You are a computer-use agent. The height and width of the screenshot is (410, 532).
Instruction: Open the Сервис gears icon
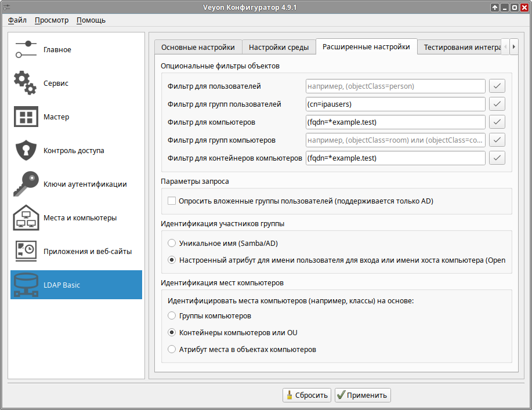coord(26,83)
